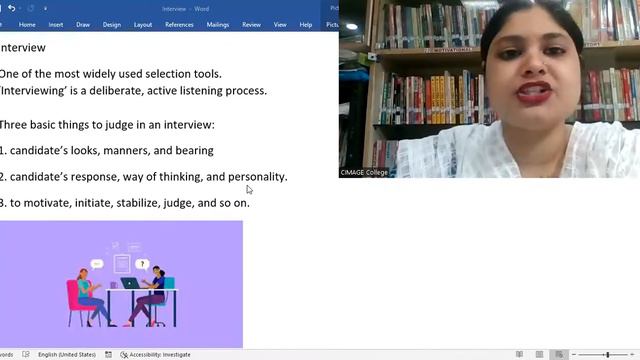Select the View ribbon tab
This screenshot has width=640, height=360.
280,24
